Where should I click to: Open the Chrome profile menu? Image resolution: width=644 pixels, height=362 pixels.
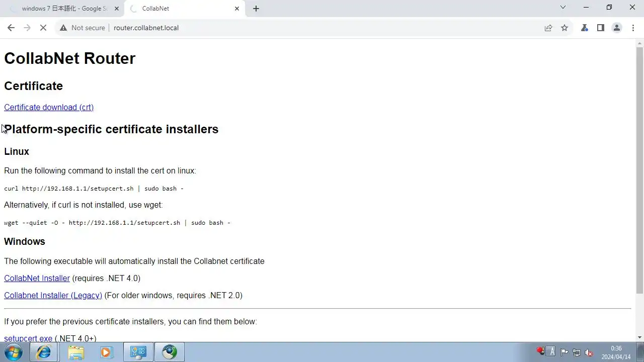point(617,28)
